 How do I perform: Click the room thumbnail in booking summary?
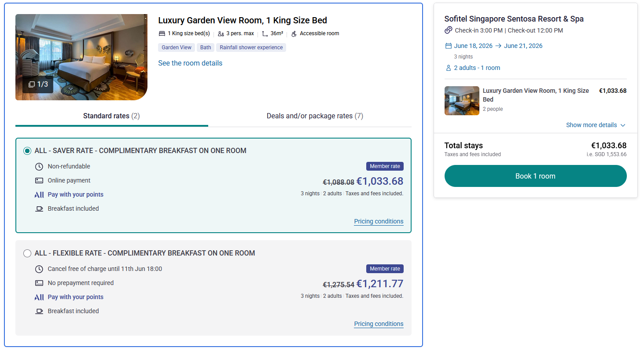coord(462,101)
